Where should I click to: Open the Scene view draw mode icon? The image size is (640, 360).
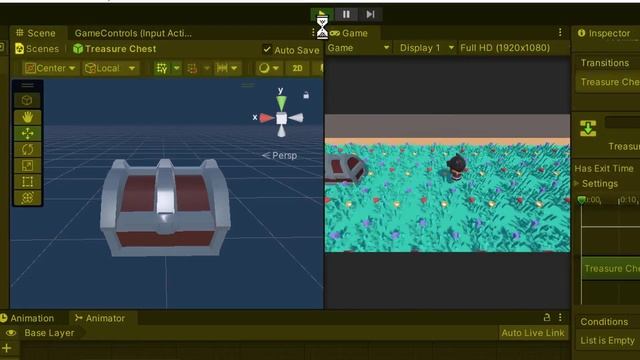point(264,68)
